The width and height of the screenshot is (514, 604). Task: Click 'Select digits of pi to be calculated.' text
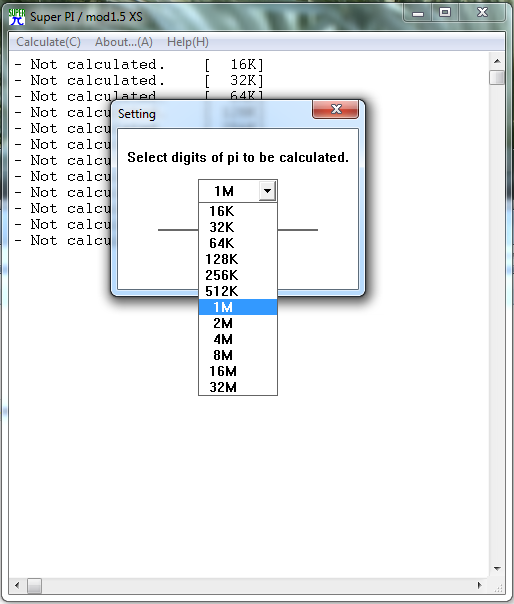click(x=238, y=158)
